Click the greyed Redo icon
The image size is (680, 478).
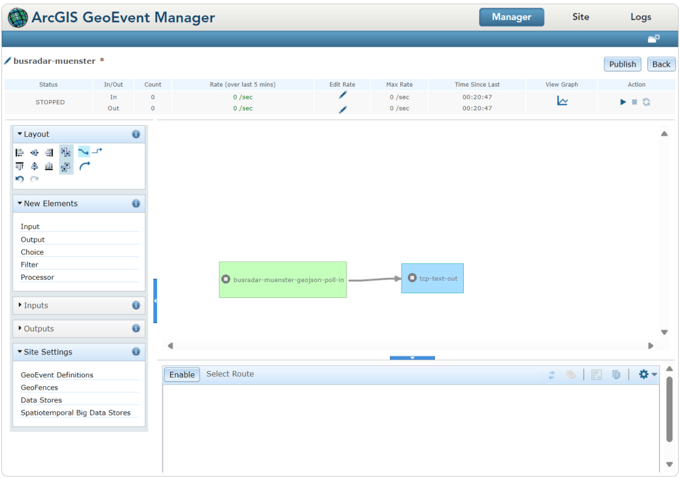(34, 179)
